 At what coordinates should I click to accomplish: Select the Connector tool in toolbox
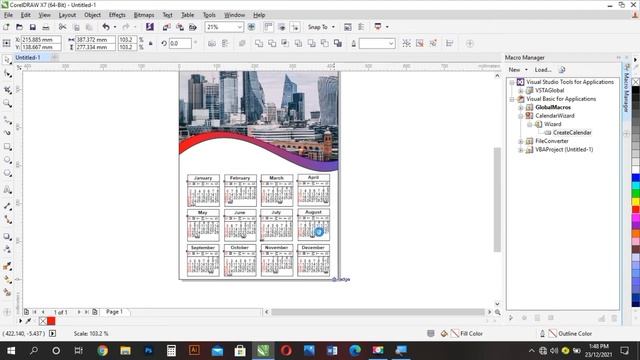7,220
